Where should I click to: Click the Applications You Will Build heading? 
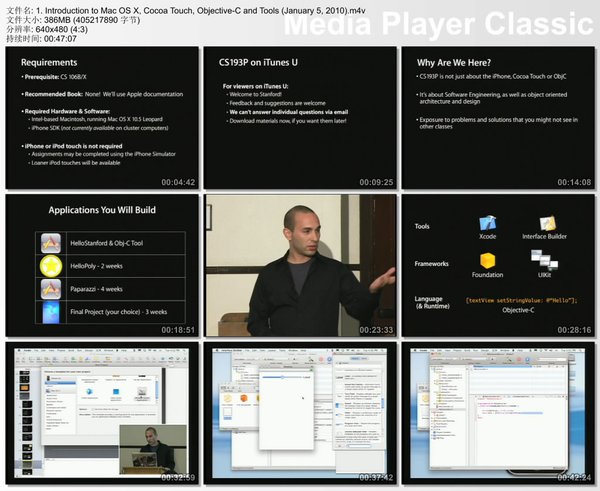pyautogui.click(x=102, y=210)
